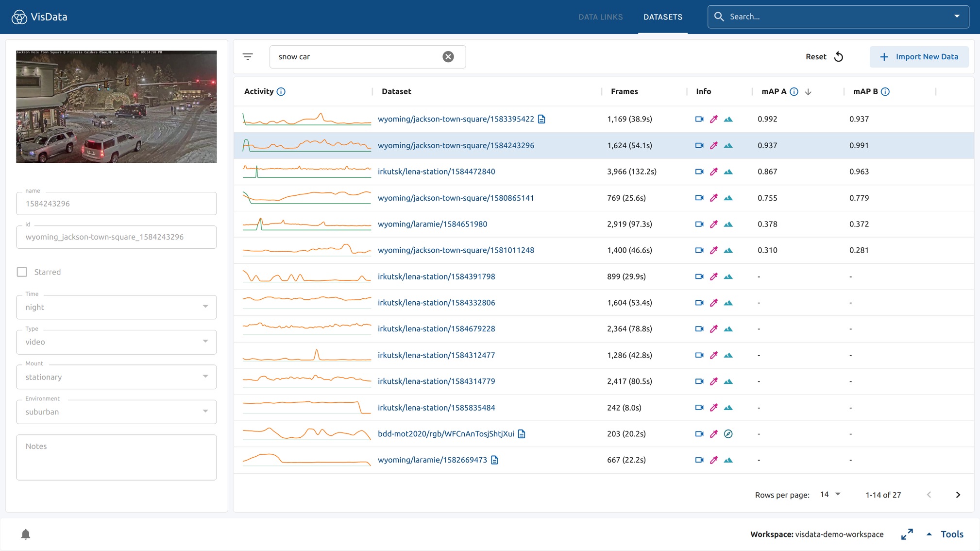Open the Type dropdown currently showing video
The height and width of the screenshot is (551, 980).
116,342
